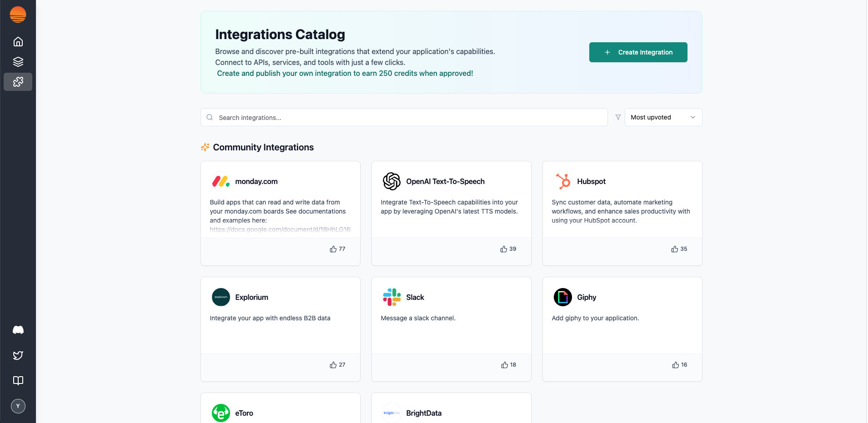The width and height of the screenshot is (868, 423).
Task: Click the Explorium round logo
Action: 221,298
